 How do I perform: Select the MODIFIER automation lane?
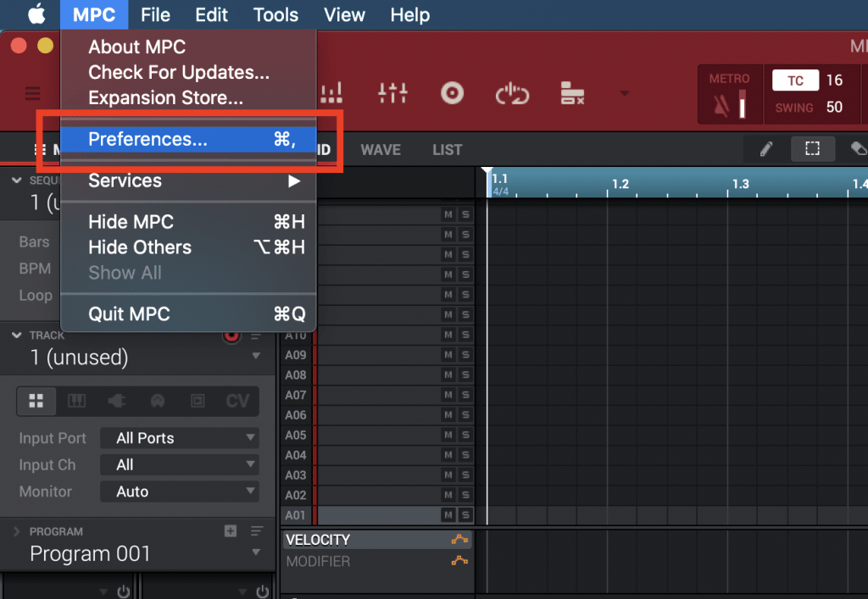pyautogui.click(x=377, y=561)
